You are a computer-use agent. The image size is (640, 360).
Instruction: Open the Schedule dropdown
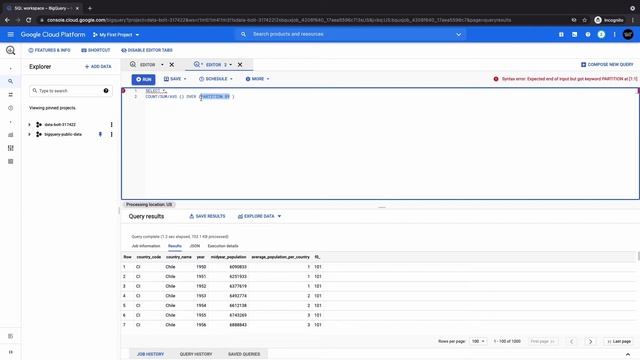216,79
